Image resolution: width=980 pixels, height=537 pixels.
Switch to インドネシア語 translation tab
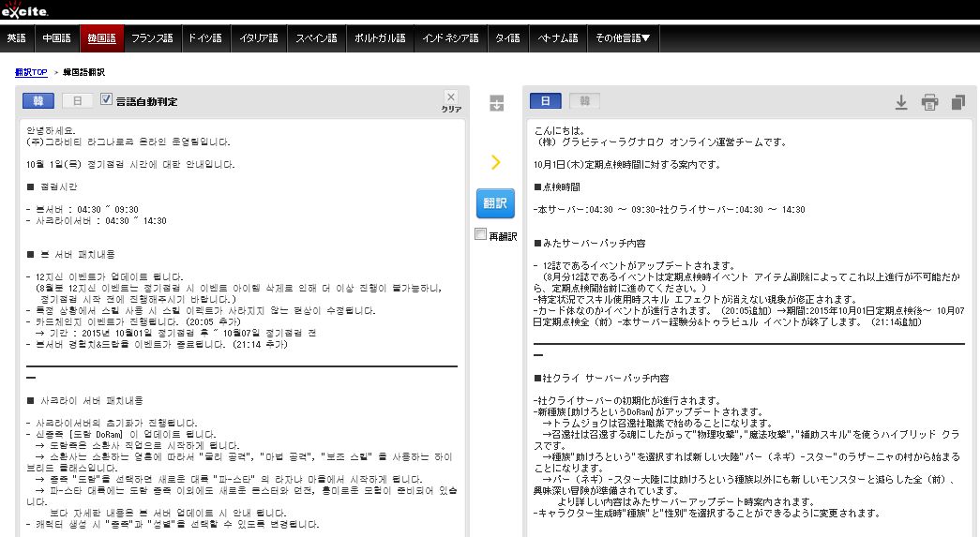point(451,38)
